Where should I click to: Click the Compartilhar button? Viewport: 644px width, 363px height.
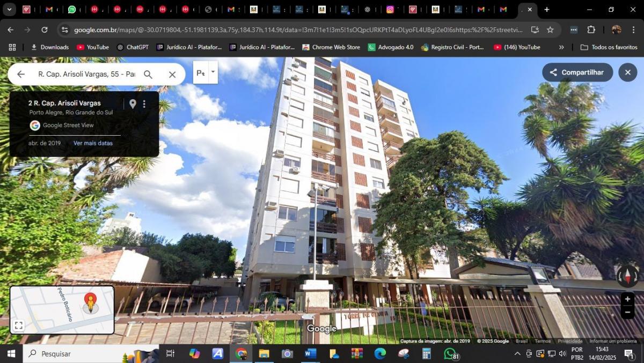[577, 72]
